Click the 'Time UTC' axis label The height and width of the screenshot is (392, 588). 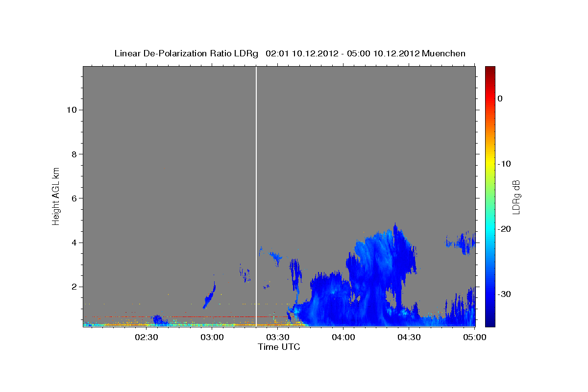tap(279, 347)
